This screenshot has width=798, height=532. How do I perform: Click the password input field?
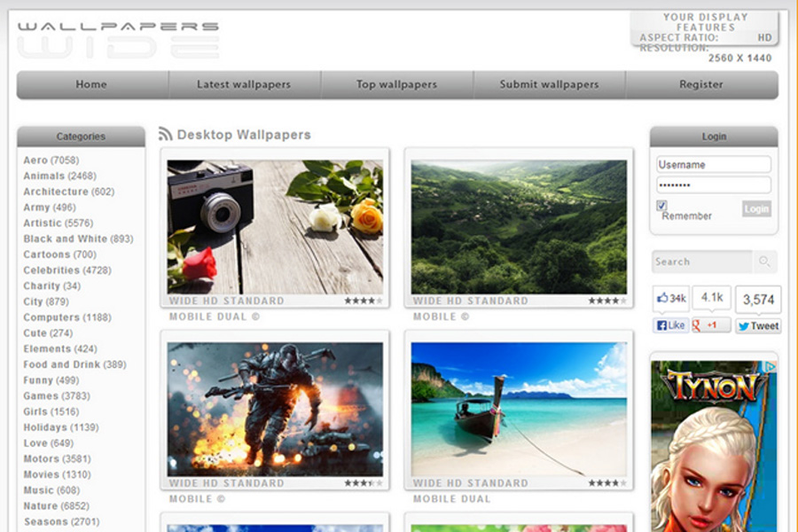point(714,184)
